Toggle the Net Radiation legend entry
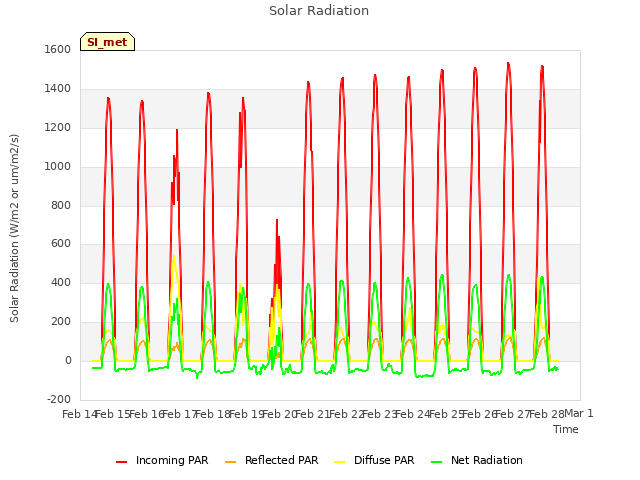640x480 pixels. coord(477,460)
